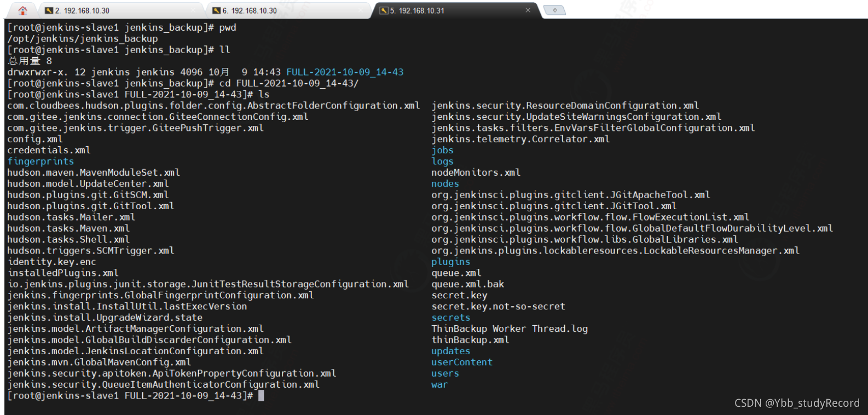Click the jobs directory
Screen dimensions: 868x415
click(x=442, y=150)
